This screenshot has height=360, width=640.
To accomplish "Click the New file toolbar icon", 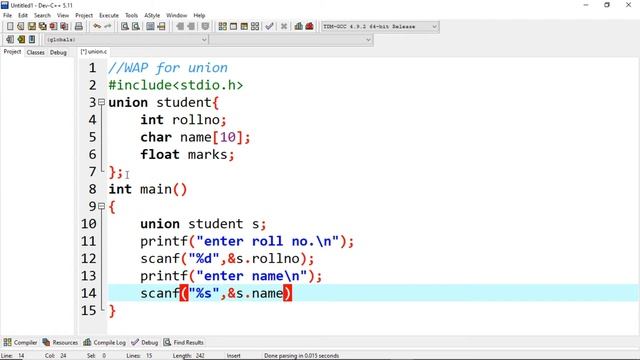I will pos(10,27).
